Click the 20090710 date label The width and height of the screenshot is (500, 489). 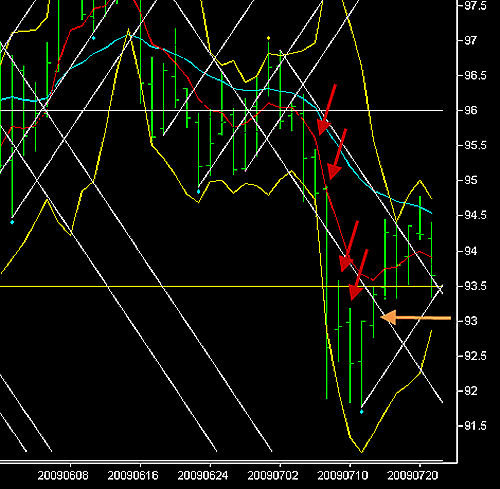click(x=343, y=476)
